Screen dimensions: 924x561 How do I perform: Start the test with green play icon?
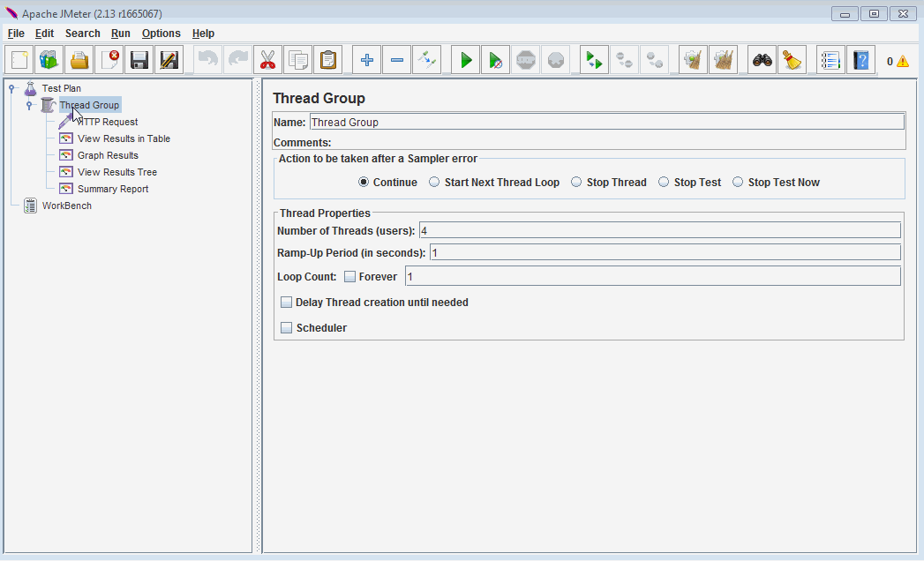click(466, 60)
